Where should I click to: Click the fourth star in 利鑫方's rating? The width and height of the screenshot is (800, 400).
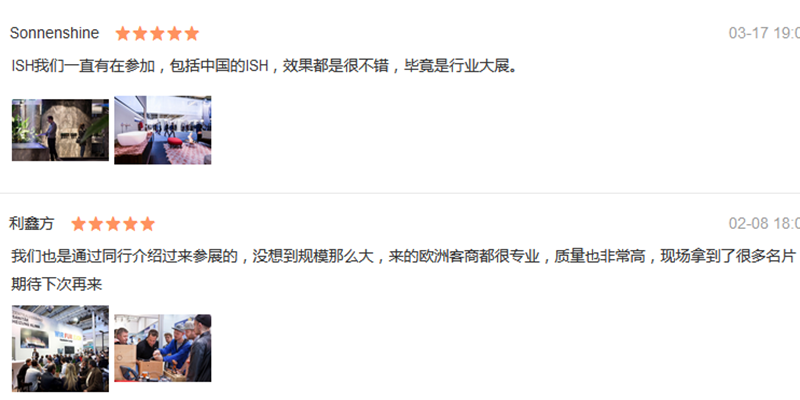tap(131, 224)
